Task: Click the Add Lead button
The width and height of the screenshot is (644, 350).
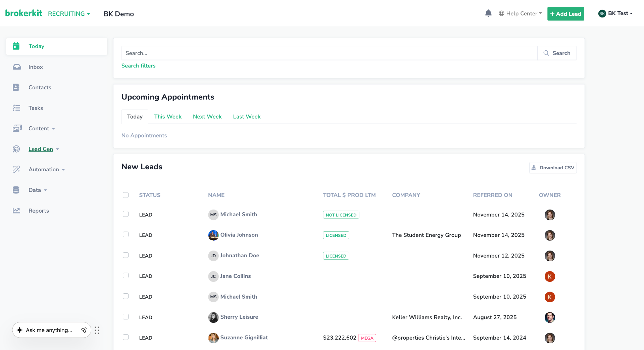Action: (x=565, y=13)
